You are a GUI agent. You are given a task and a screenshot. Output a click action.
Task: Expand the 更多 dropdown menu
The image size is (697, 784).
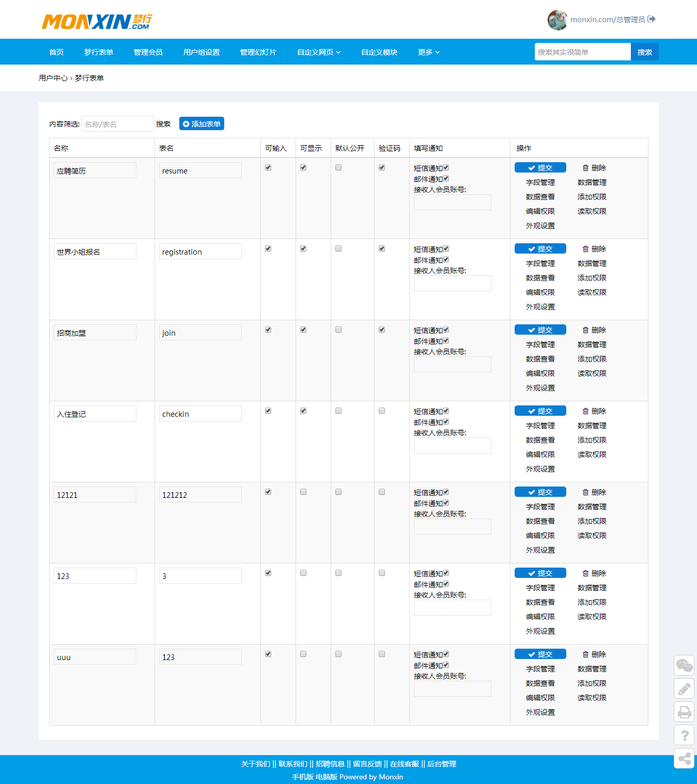(429, 52)
